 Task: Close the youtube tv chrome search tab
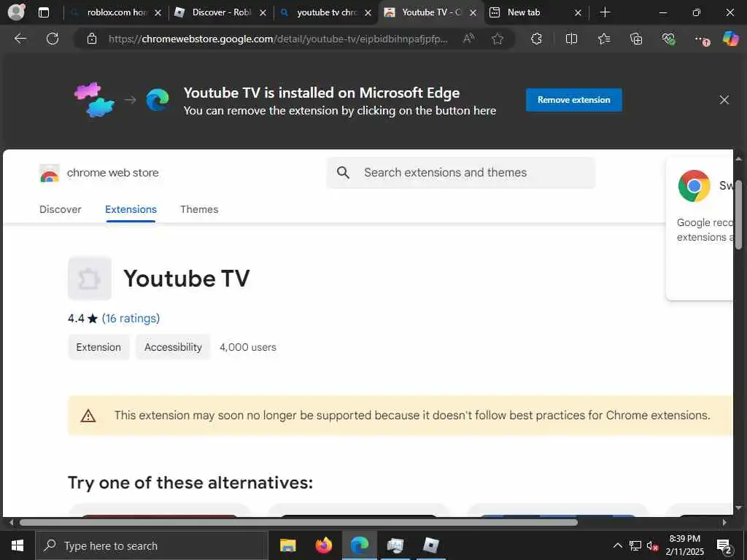pos(368,13)
